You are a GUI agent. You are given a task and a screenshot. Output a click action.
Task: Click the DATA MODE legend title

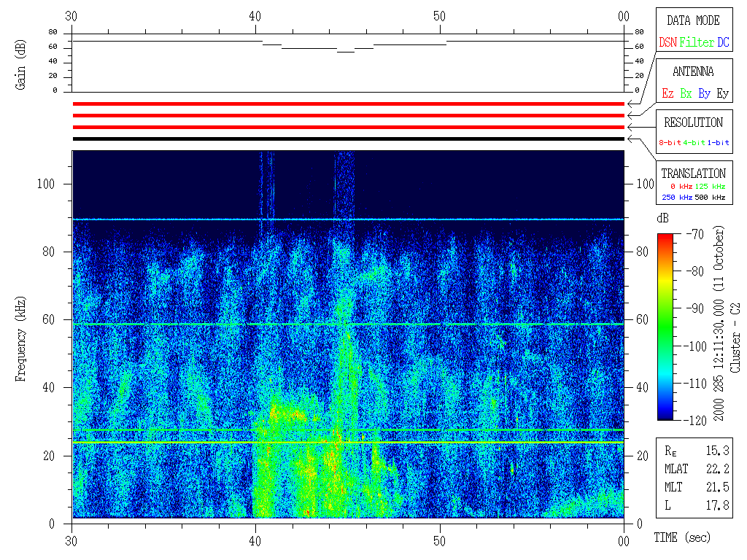pyautogui.click(x=693, y=20)
